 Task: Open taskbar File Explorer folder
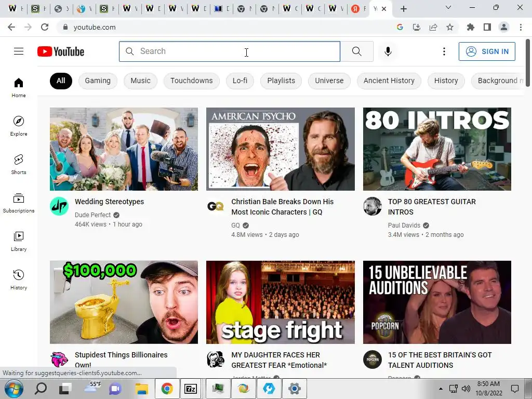point(142,389)
